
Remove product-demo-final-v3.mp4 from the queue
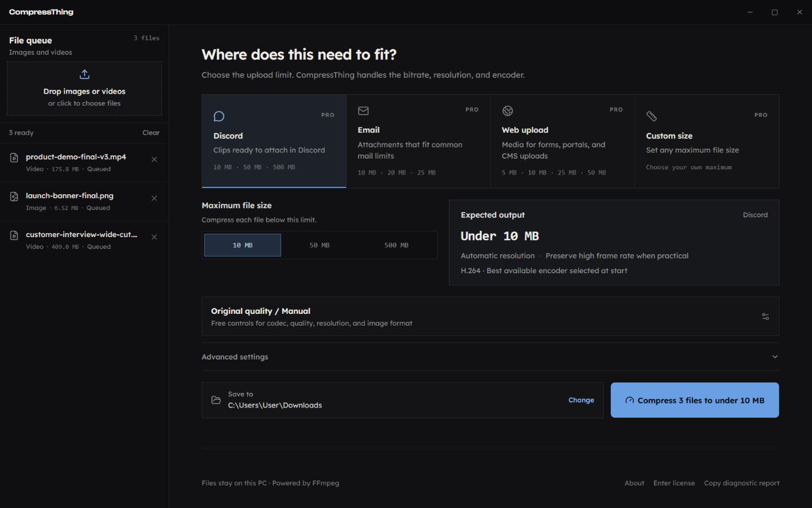click(154, 160)
